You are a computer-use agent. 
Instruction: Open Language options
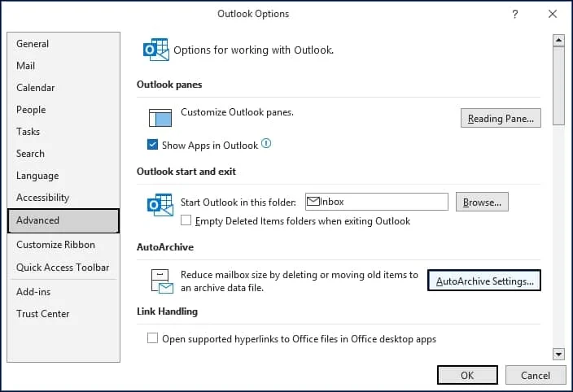[63, 176]
